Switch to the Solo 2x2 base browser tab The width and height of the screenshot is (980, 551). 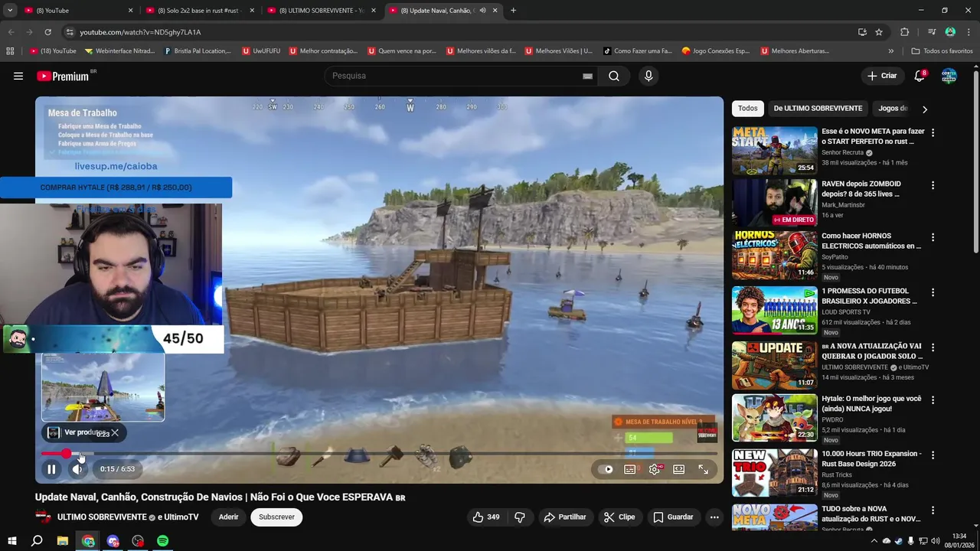(x=199, y=11)
